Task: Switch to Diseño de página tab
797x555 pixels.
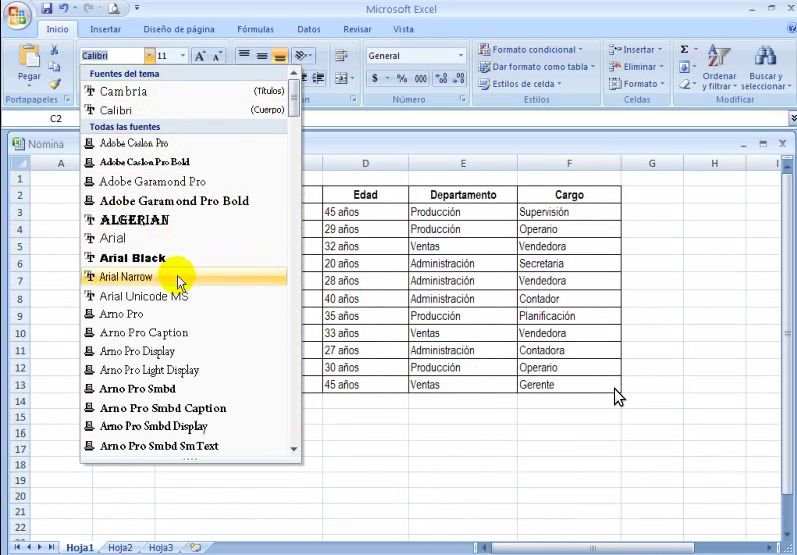Action: click(179, 29)
